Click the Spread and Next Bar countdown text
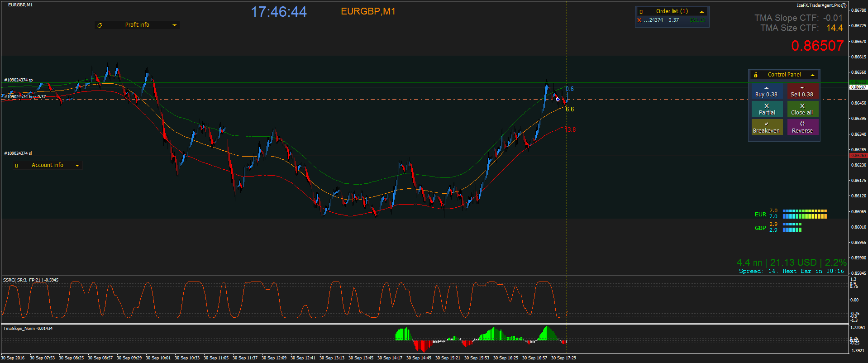 point(792,271)
